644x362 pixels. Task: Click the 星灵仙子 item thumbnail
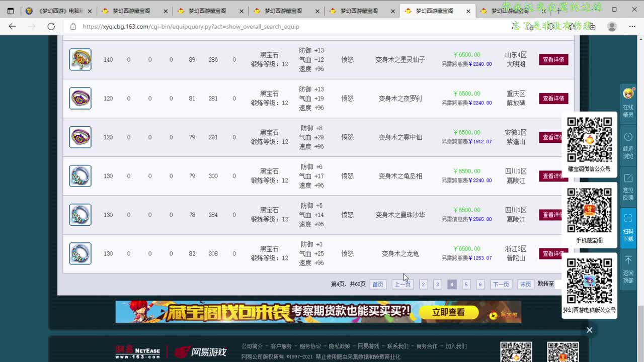tap(80, 59)
